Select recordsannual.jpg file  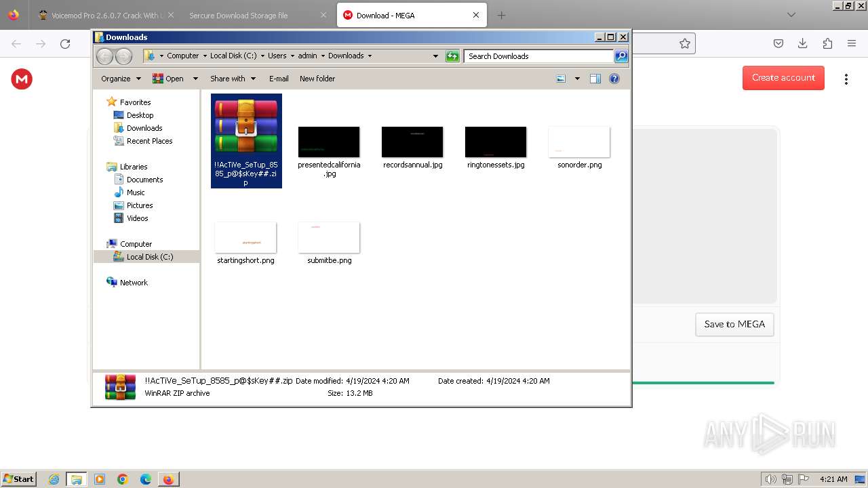(x=412, y=148)
